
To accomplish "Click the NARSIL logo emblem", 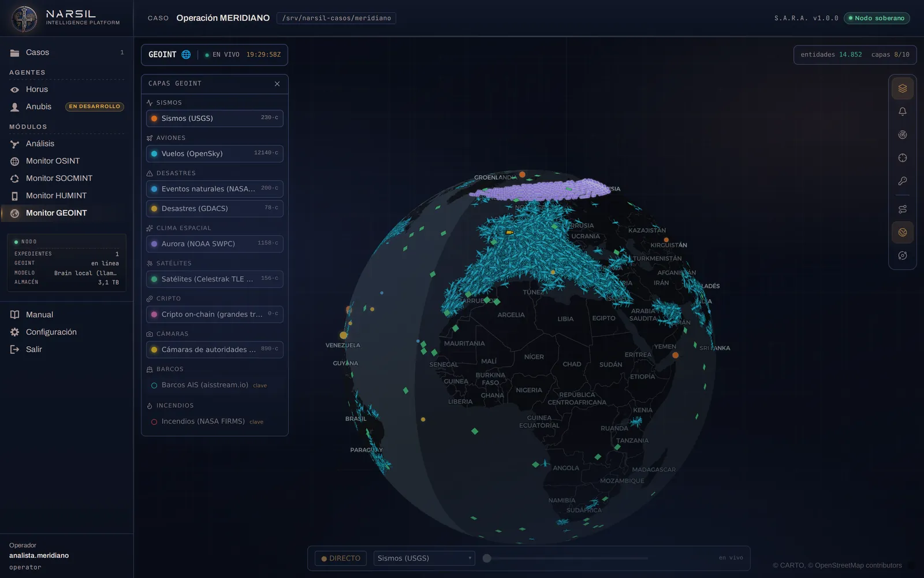I will click(x=24, y=18).
